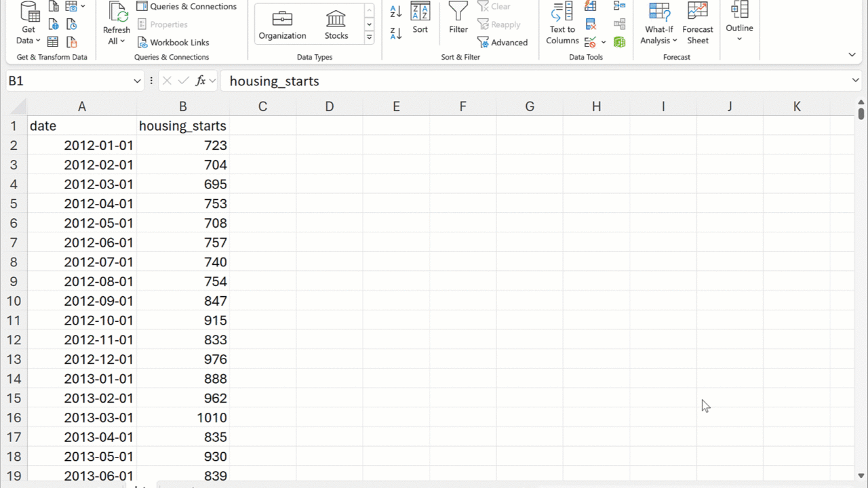Open the Queries & Connections pane
This screenshot has width=868, height=488.
click(186, 7)
